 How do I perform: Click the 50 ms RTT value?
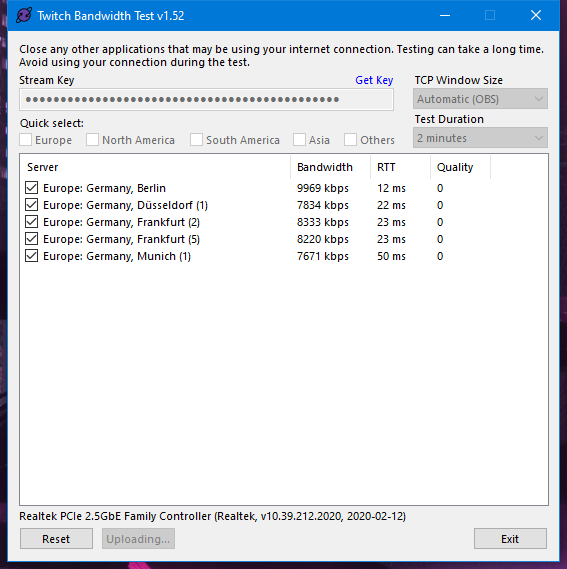click(391, 257)
